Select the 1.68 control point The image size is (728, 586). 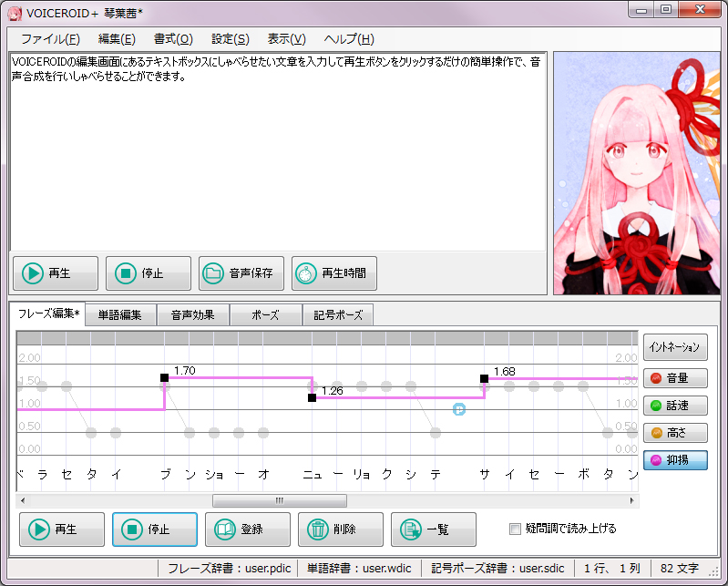(484, 378)
